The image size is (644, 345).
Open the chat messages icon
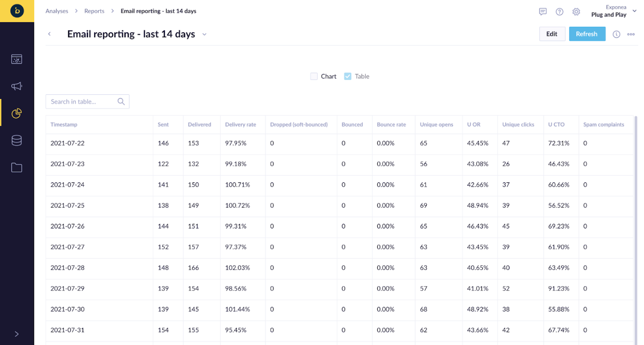543,11
